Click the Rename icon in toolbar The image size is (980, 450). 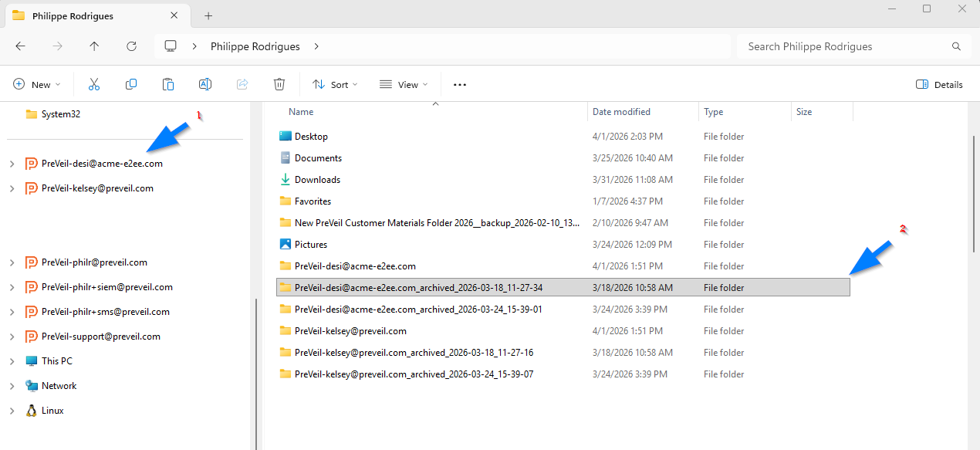205,84
